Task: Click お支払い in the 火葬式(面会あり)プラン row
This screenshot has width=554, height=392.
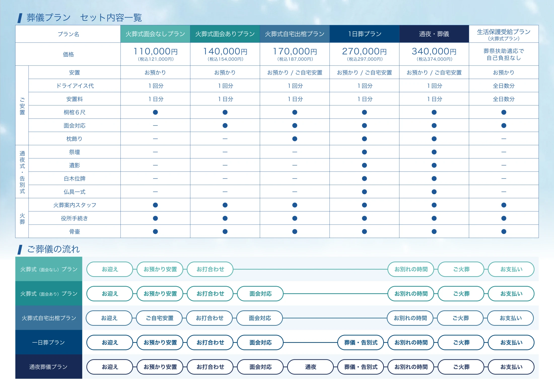Action: [511, 293]
